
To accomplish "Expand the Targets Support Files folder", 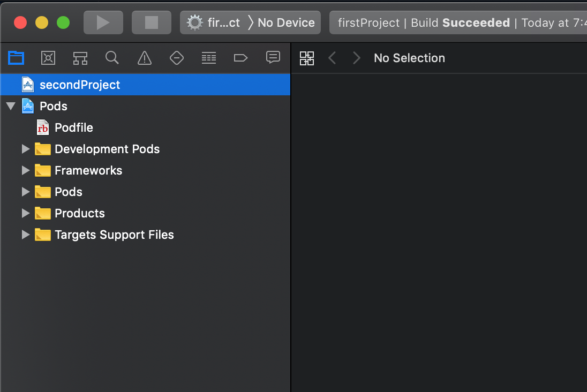I will click(26, 235).
